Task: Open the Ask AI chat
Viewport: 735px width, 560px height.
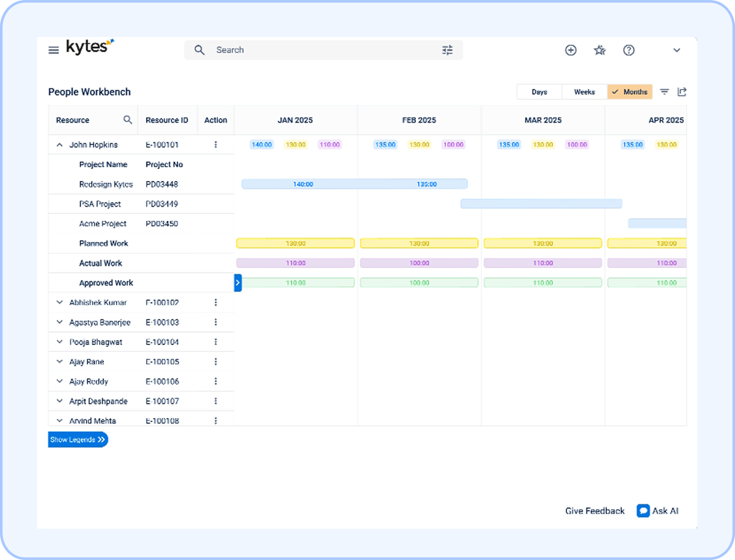Action: click(x=657, y=511)
